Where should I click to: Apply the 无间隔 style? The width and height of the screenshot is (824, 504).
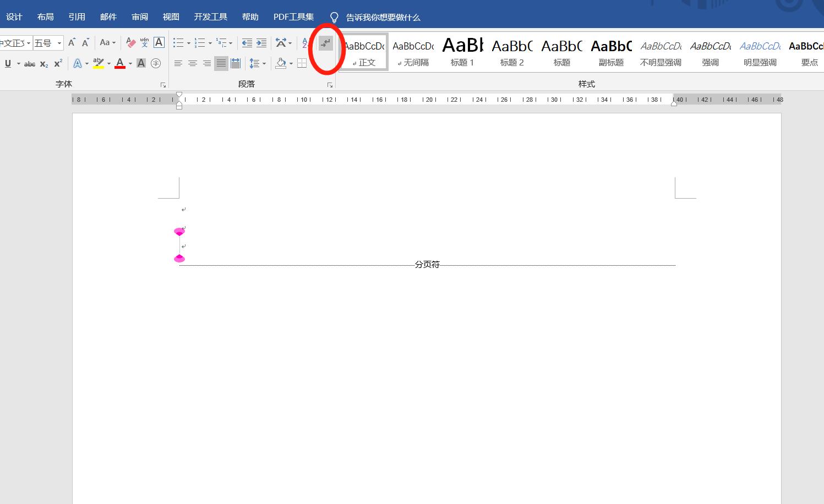coord(413,52)
